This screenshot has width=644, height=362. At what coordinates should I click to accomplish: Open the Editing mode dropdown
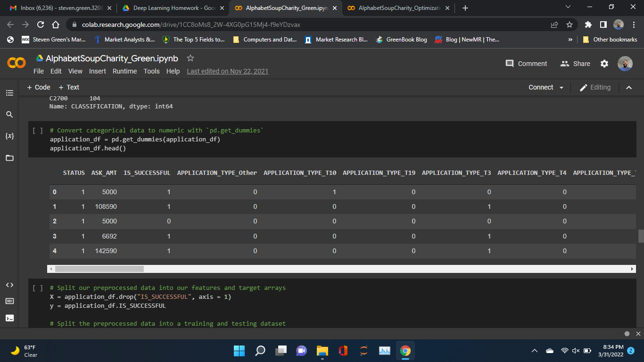point(595,87)
